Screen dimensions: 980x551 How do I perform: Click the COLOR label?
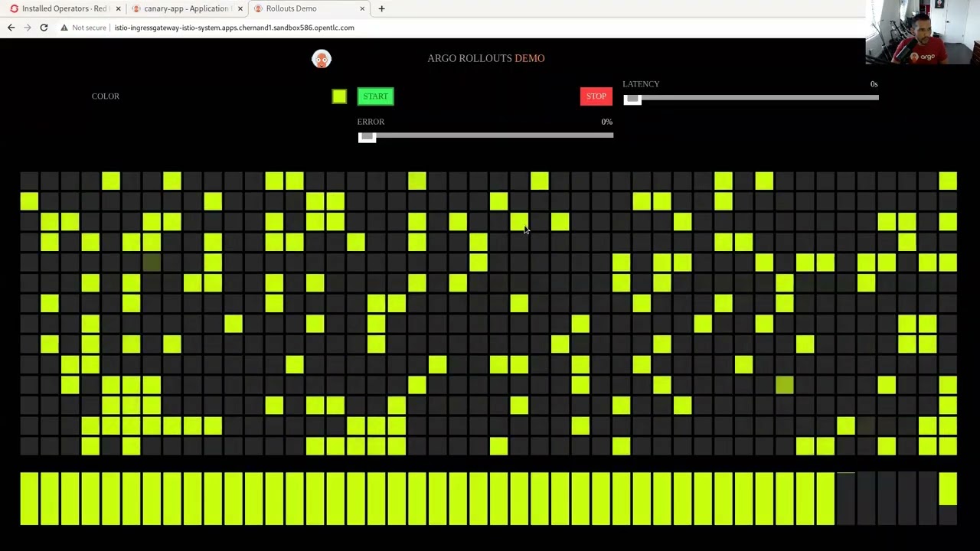click(x=106, y=96)
